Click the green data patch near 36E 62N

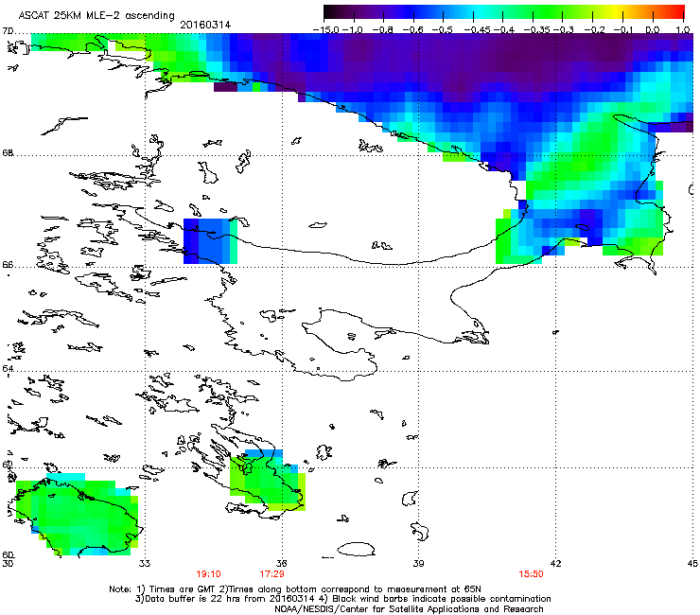point(268,480)
